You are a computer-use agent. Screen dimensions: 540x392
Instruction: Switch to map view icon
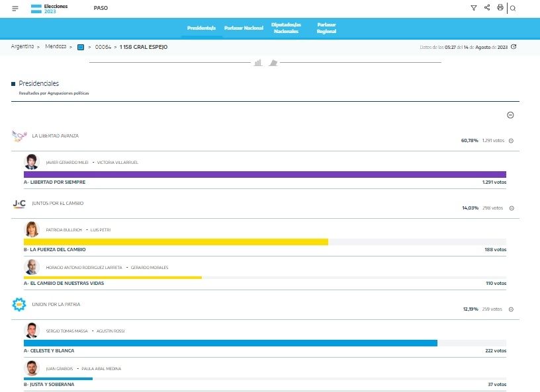point(273,63)
